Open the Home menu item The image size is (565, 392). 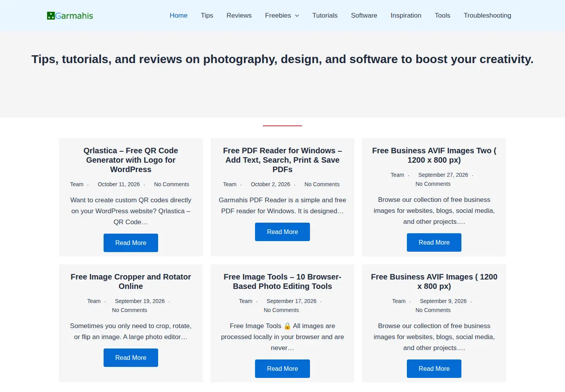click(x=179, y=15)
